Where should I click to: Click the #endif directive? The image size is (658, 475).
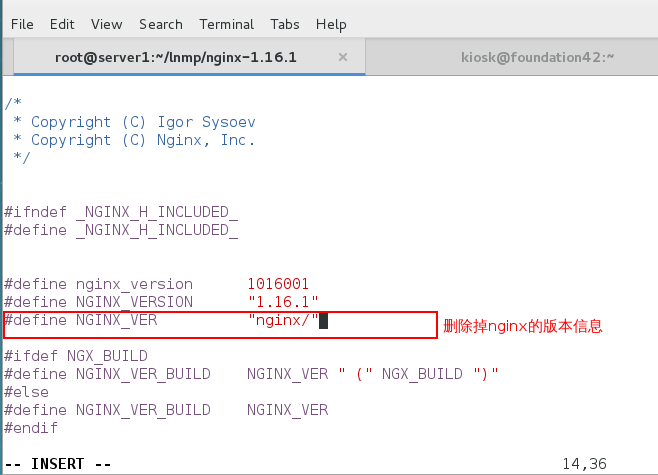click(x=31, y=428)
